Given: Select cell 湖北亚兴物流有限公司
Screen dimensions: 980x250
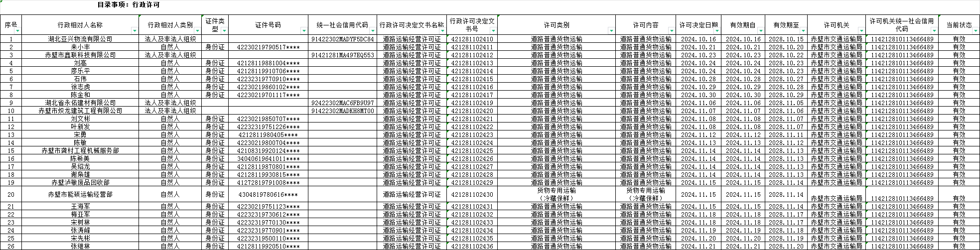Looking at the screenshot, I should (80, 39).
